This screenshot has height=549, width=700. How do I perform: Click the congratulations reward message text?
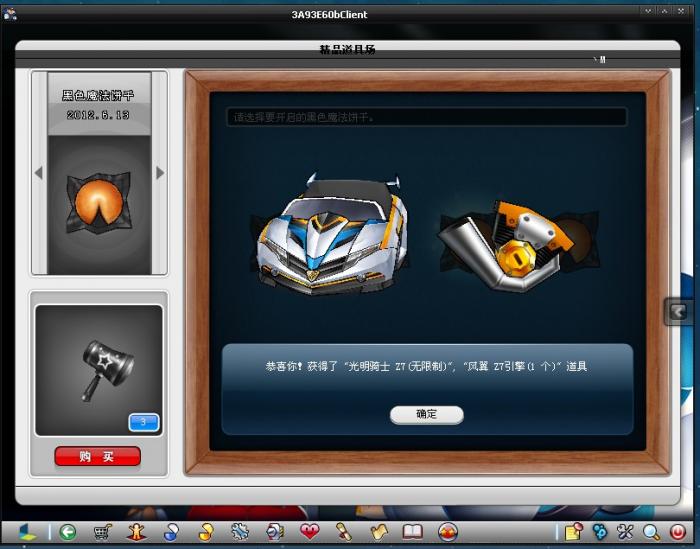[x=426, y=366]
